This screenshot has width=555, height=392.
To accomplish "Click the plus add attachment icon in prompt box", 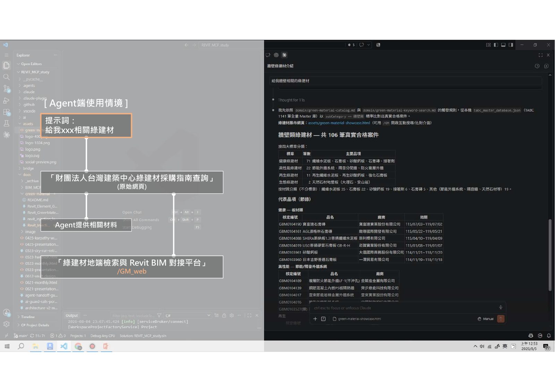I will tap(315, 319).
